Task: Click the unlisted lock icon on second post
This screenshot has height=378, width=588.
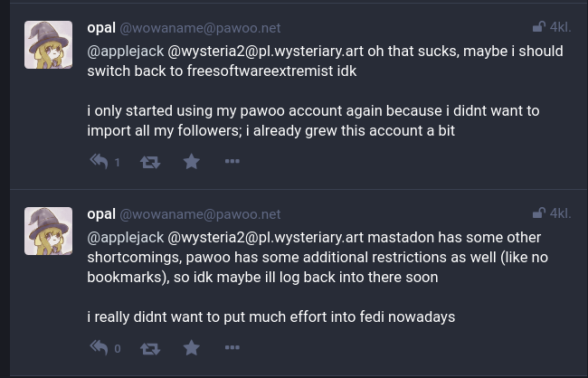Action: pos(539,214)
